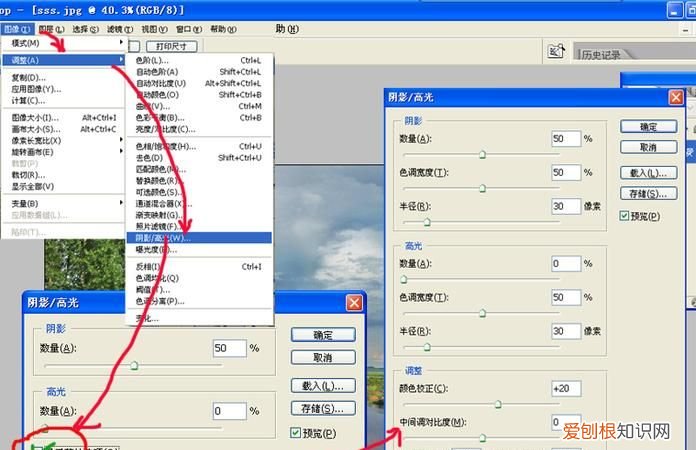Choose 显示全部(V) in the Image menu
The width and height of the screenshot is (696, 450).
pyautogui.click(x=63, y=186)
